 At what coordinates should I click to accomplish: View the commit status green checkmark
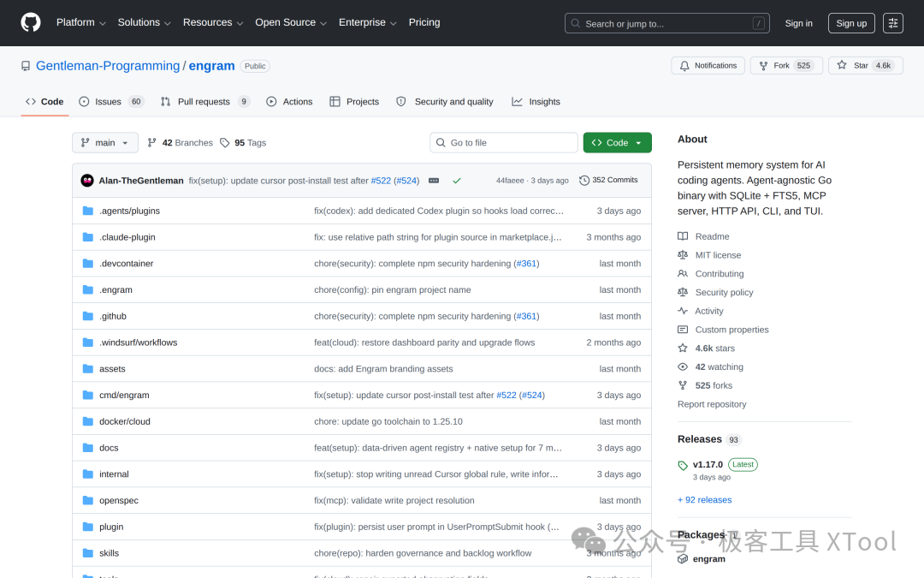pos(457,181)
